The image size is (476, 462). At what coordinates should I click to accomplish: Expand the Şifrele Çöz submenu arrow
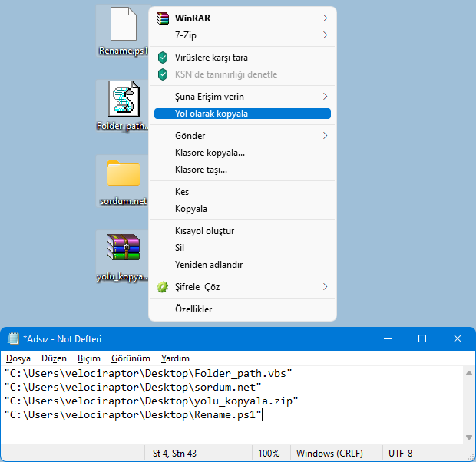[325, 287]
